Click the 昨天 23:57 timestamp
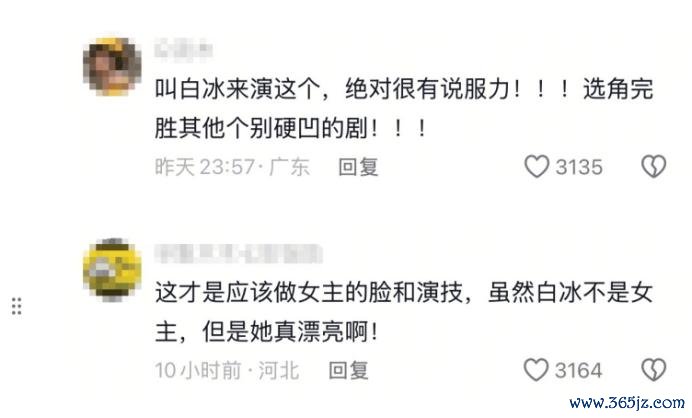This screenshot has height=418, width=692. 205,167
